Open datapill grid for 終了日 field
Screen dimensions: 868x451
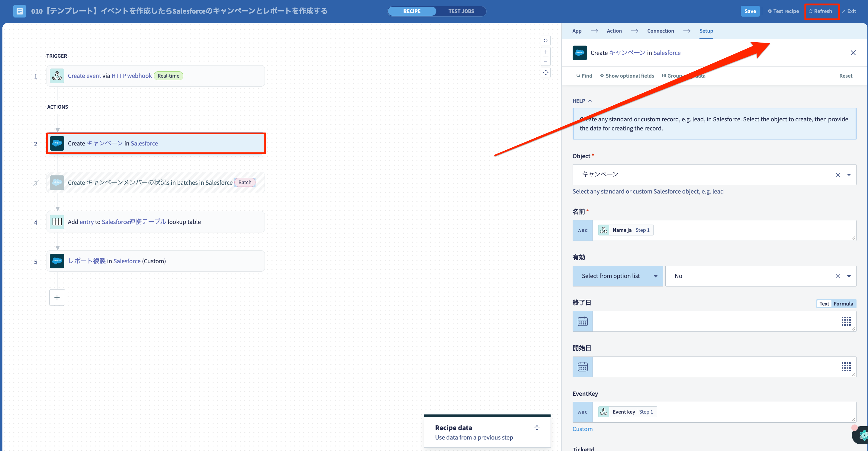(x=846, y=321)
